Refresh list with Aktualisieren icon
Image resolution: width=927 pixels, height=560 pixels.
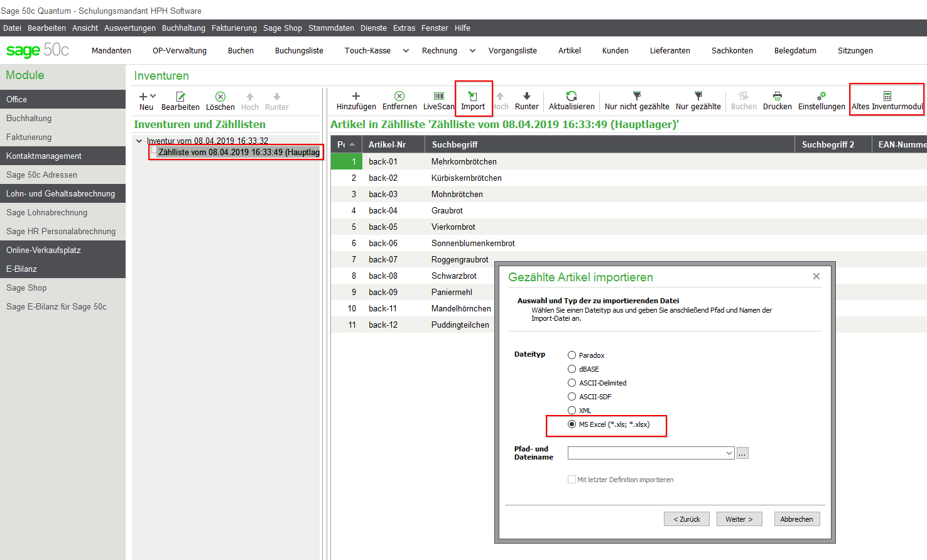point(572,96)
